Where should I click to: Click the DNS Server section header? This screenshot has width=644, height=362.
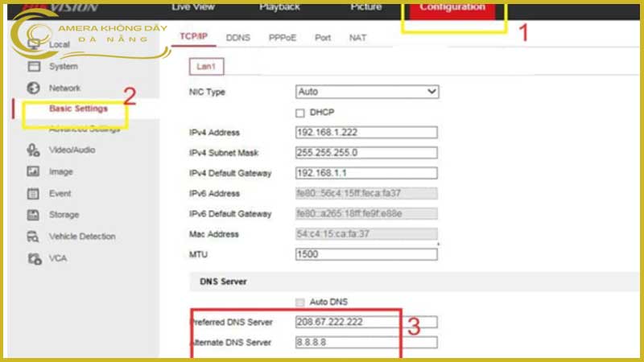click(x=223, y=282)
